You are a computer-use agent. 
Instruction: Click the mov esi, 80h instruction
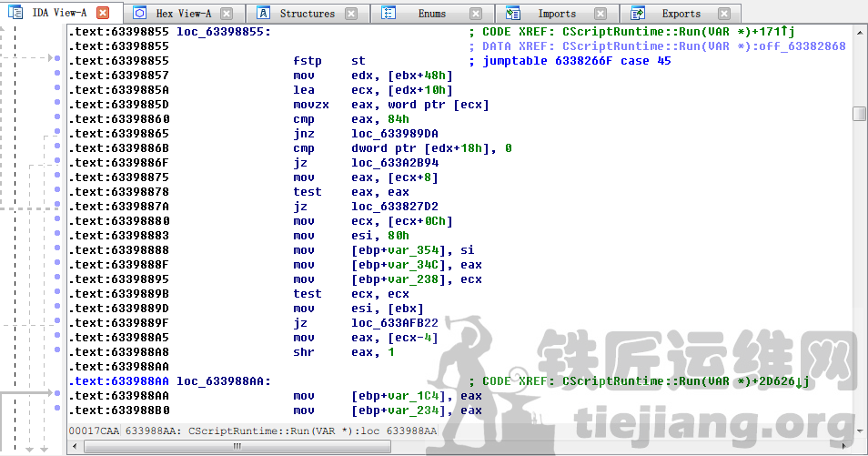[351, 236]
